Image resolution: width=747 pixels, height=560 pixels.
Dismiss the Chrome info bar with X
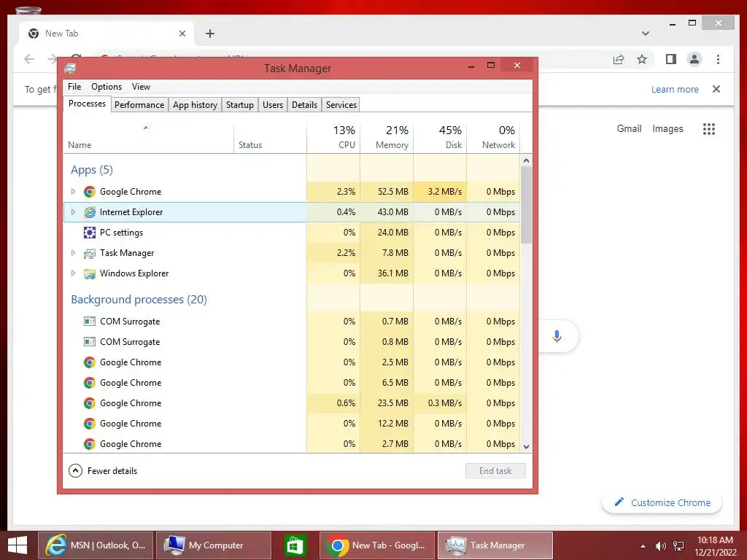[716, 89]
